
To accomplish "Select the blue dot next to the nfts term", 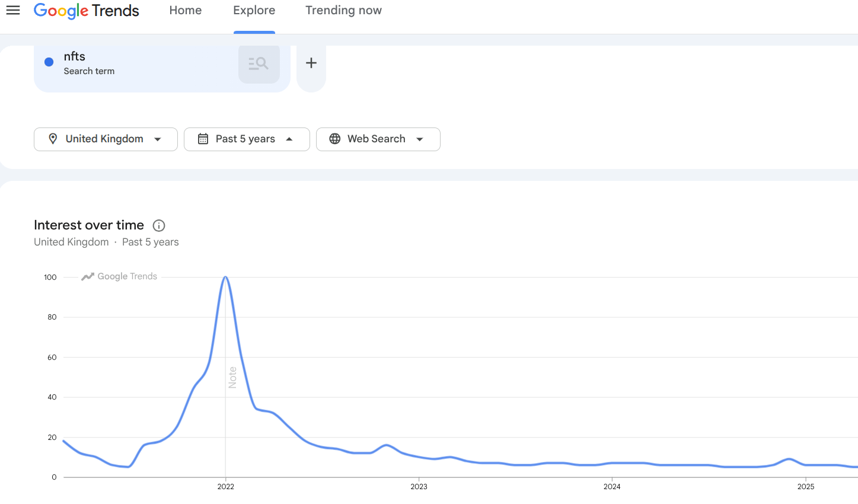I will pyautogui.click(x=49, y=62).
